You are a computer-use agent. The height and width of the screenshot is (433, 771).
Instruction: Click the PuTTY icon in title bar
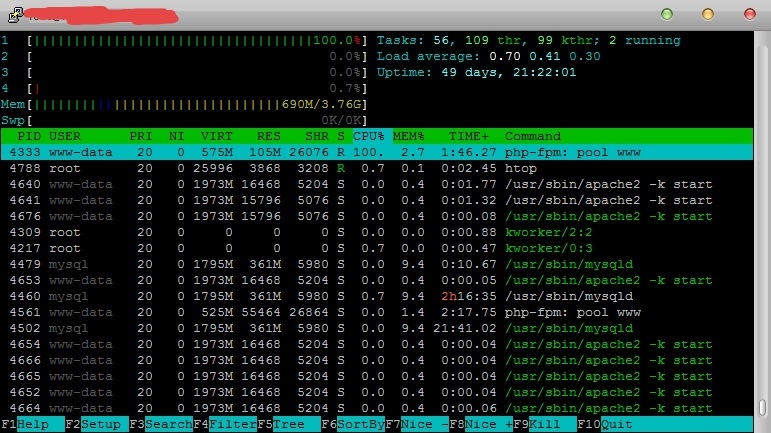click(15, 15)
